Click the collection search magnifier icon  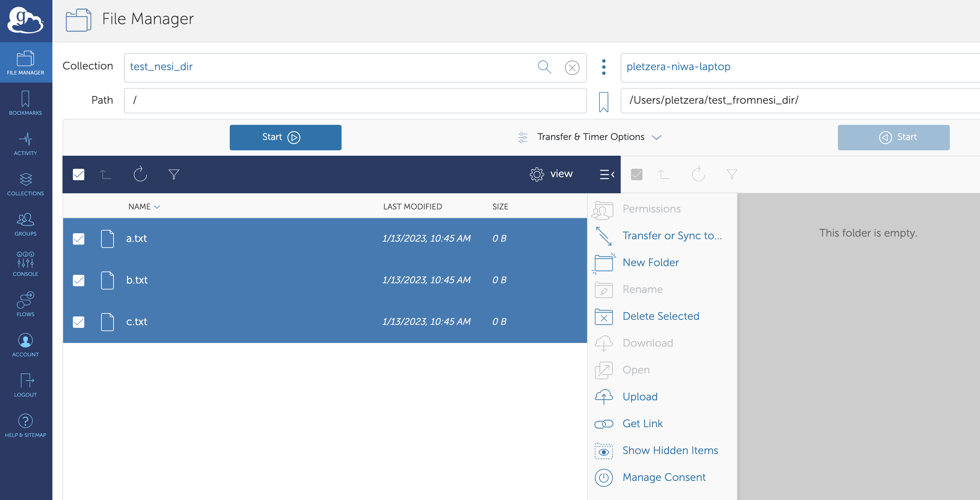pos(544,67)
